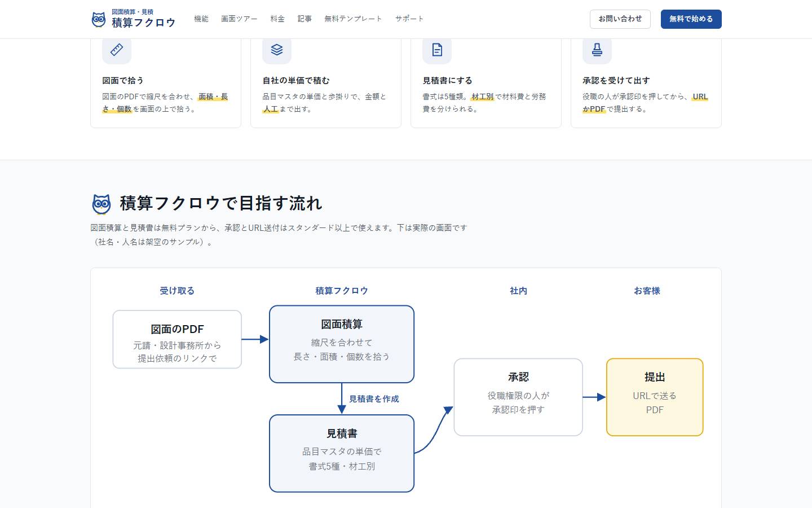Select the yellow 提出 flow box
The image size is (812, 508).
click(x=655, y=397)
